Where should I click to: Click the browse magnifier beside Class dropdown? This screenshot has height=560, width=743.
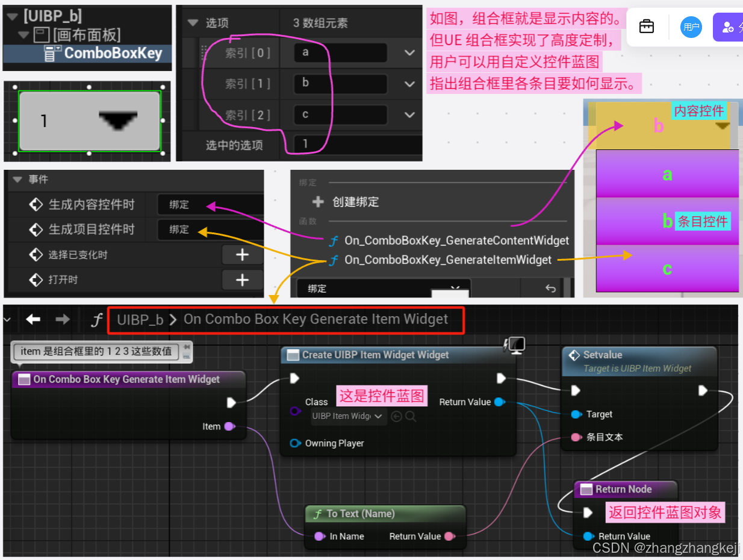coord(411,416)
